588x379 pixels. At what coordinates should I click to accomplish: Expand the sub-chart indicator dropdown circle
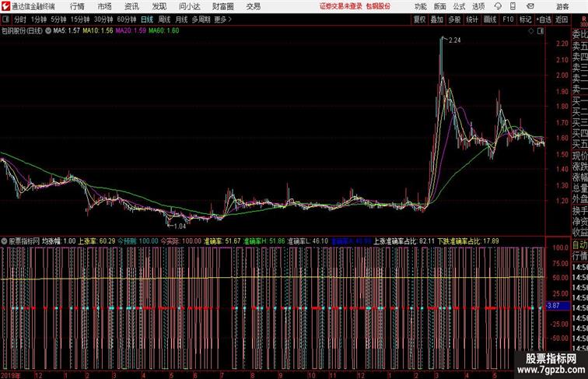(x=4, y=241)
